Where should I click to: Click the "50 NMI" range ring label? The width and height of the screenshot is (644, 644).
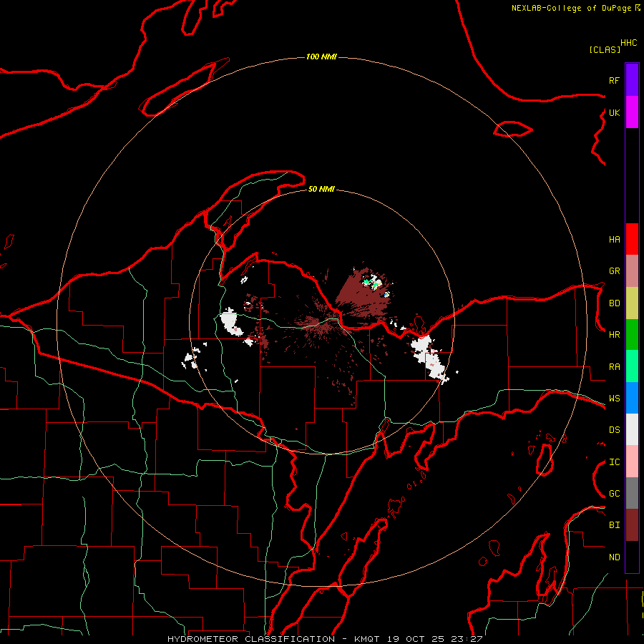tap(321, 189)
